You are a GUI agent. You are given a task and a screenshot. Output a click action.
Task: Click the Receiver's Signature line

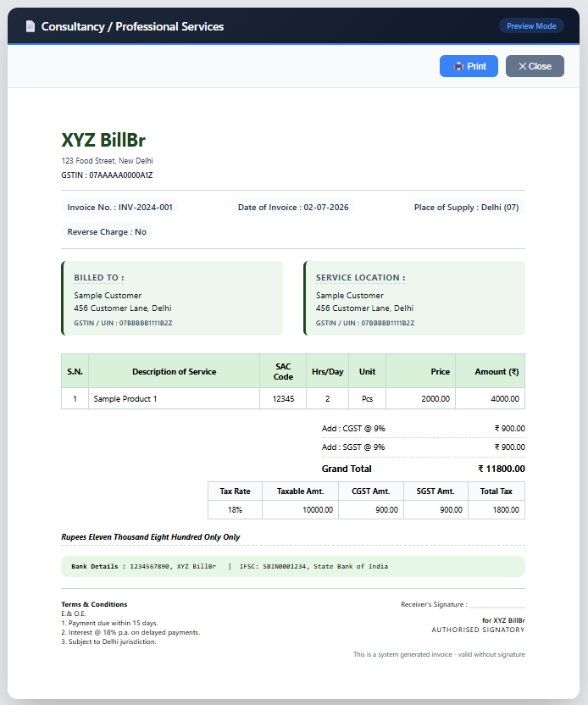(463, 604)
